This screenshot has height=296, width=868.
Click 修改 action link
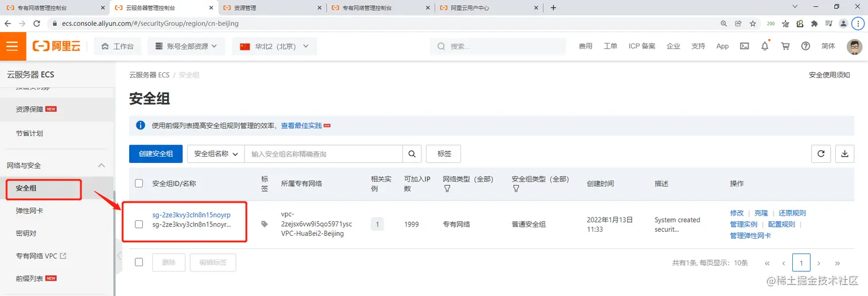point(737,213)
